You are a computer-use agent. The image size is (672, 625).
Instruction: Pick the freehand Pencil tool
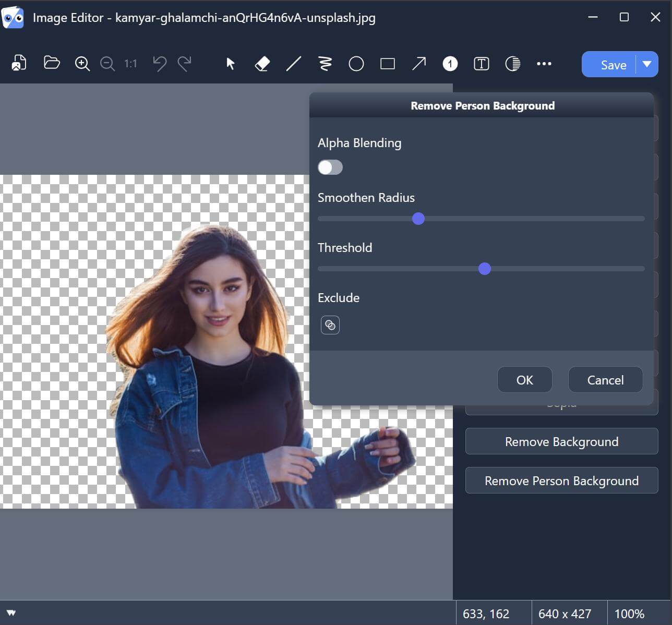click(325, 64)
